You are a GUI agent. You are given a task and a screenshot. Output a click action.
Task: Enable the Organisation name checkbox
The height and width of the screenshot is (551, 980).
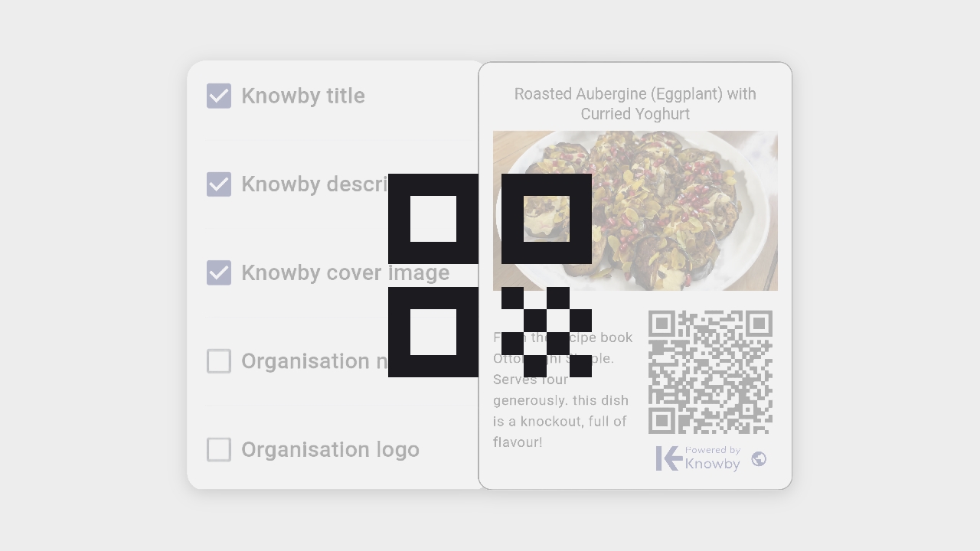(219, 361)
